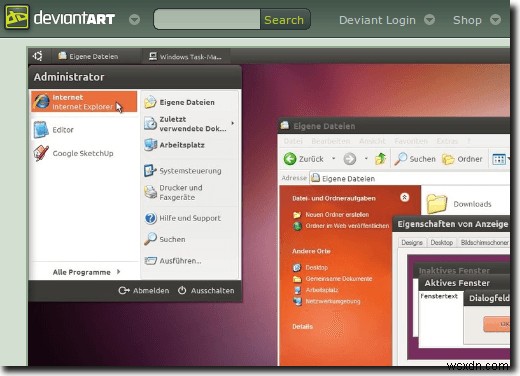Click the Ubuntu-style start button in taskbar
Screen dimensions: 520x376
click(38, 56)
